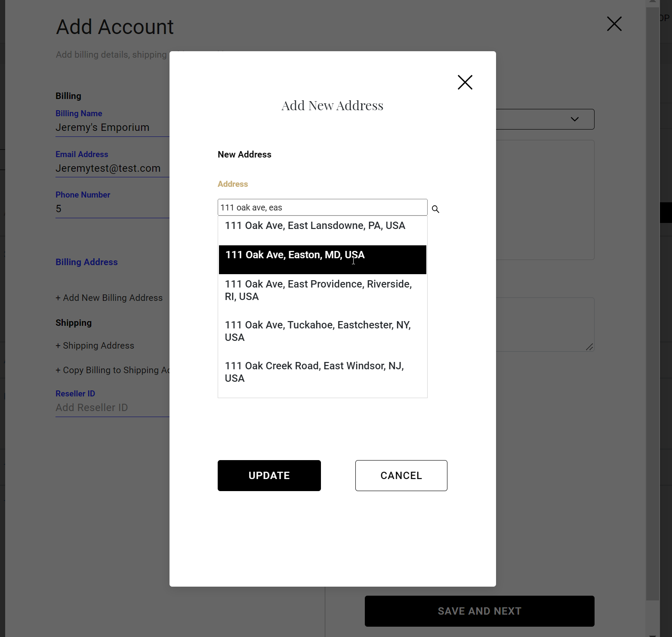The height and width of the screenshot is (637, 672).
Task: Click the Phone Number field
Action: (112, 209)
